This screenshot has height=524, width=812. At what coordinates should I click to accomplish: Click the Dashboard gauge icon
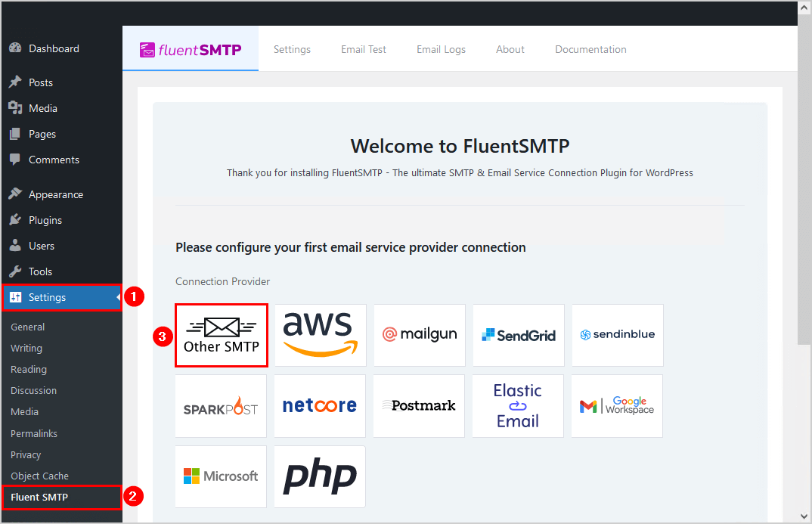(15, 48)
